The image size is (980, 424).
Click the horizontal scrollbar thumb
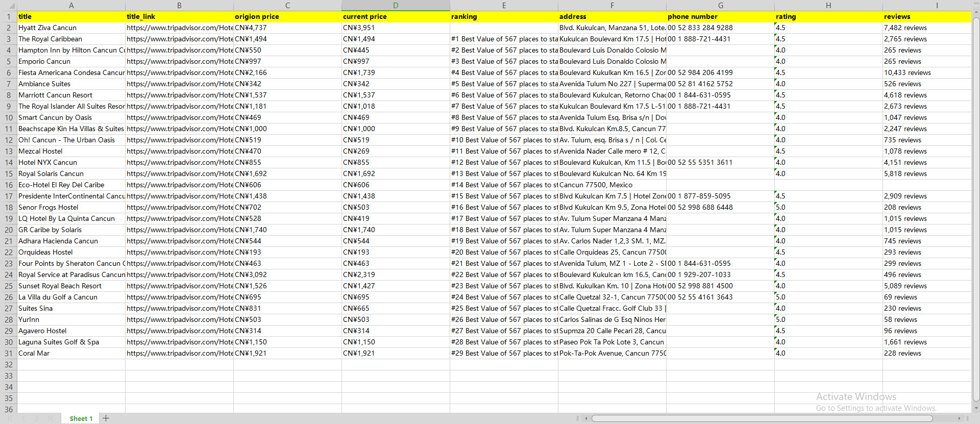pos(762,418)
